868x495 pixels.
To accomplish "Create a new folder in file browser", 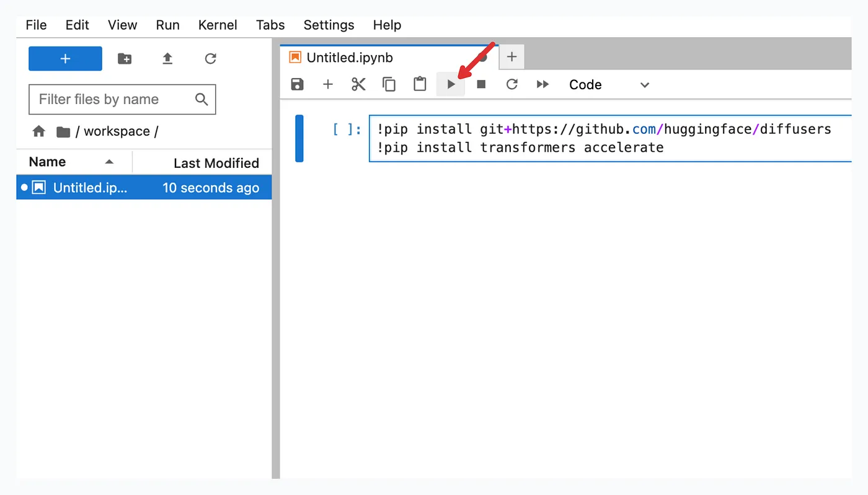I will pyautogui.click(x=125, y=59).
